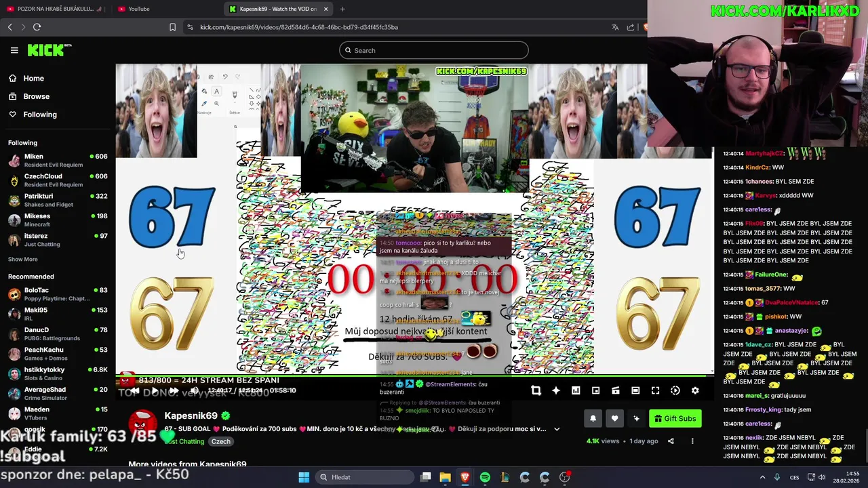Toggle follow heart for Kapesnik69
This screenshot has width=868, height=488.
614,418
